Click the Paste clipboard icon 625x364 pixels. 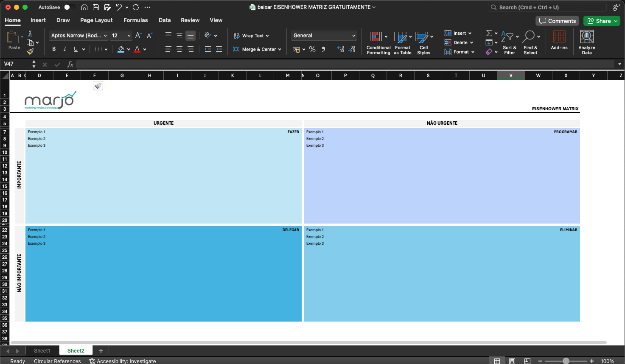(13, 37)
